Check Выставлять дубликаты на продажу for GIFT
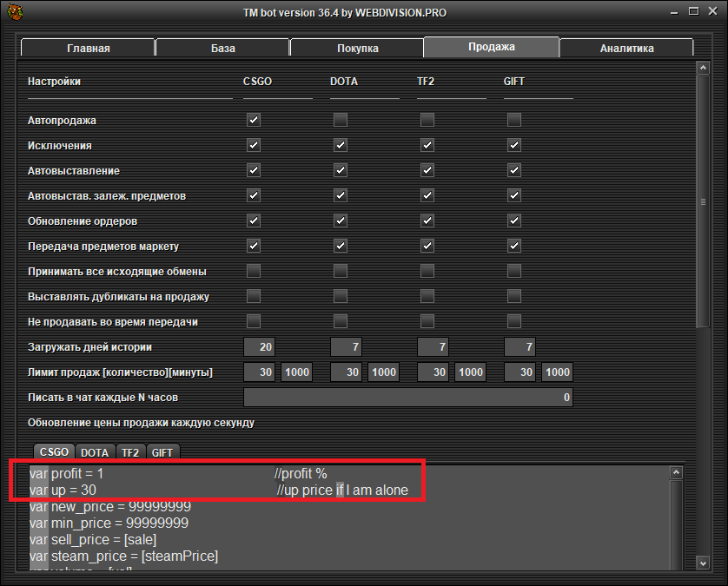 point(514,296)
